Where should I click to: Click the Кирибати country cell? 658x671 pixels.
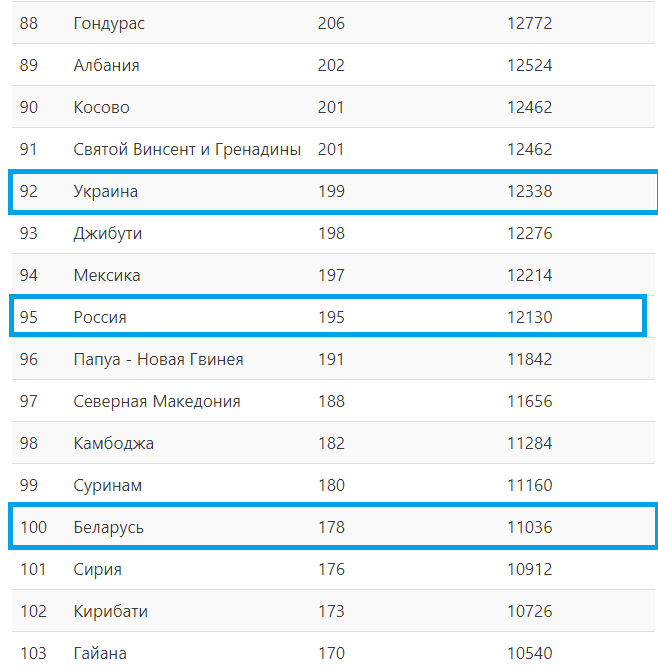110,611
